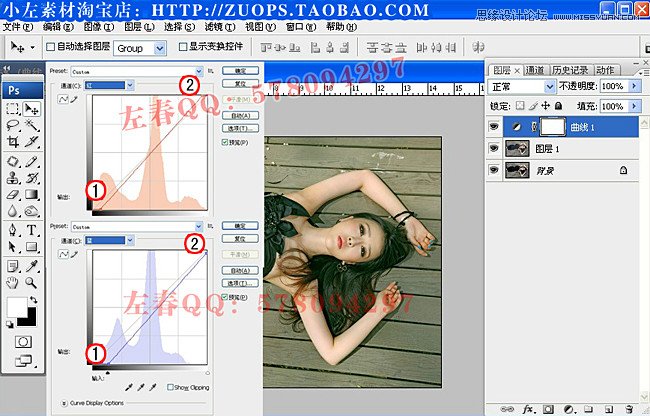650x416 pixels.
Task: Switch to the 历史记录 tab
Action: click(572, 70)
